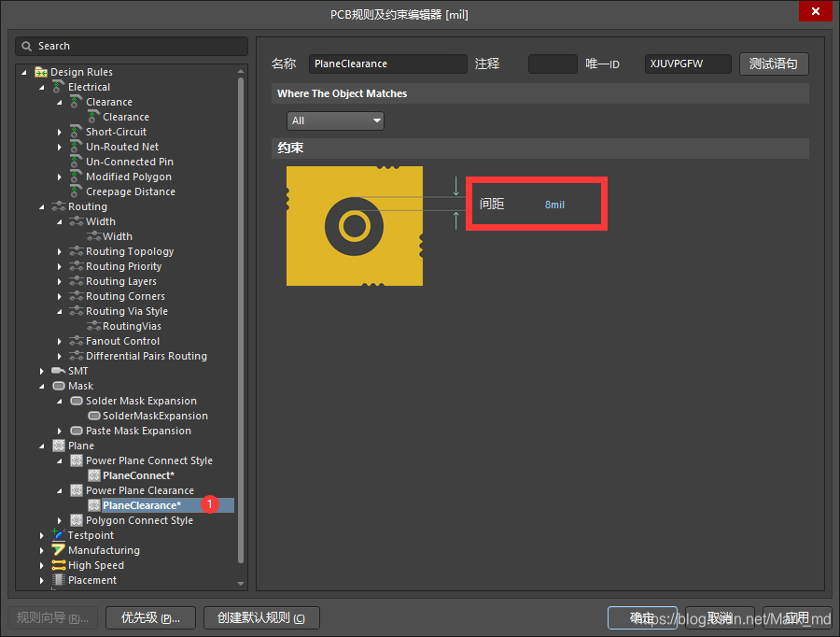Expand the Differential Pairs Routing node
The height and width of the screenshot is (637, 840).
tap(61, 356)
